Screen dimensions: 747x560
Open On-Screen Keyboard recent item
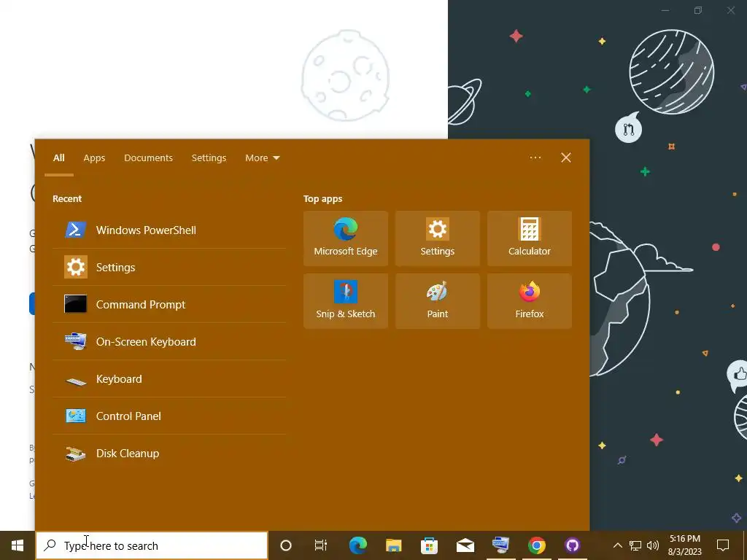[169, 341]
